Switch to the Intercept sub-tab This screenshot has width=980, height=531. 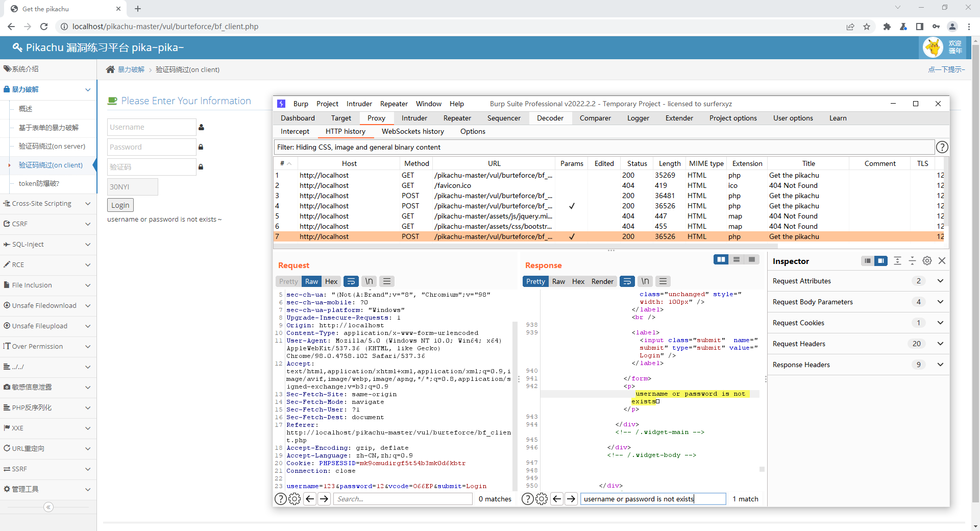(x=295, y=131)
